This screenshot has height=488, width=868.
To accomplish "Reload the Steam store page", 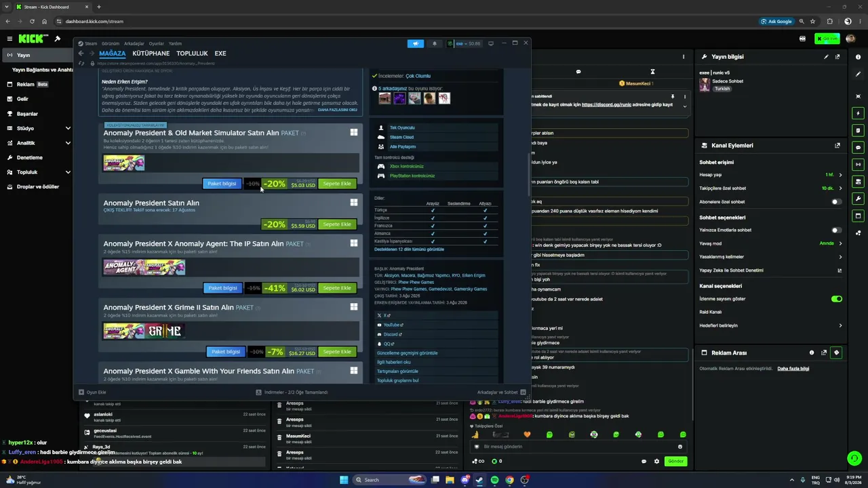I will pos(82,63).
